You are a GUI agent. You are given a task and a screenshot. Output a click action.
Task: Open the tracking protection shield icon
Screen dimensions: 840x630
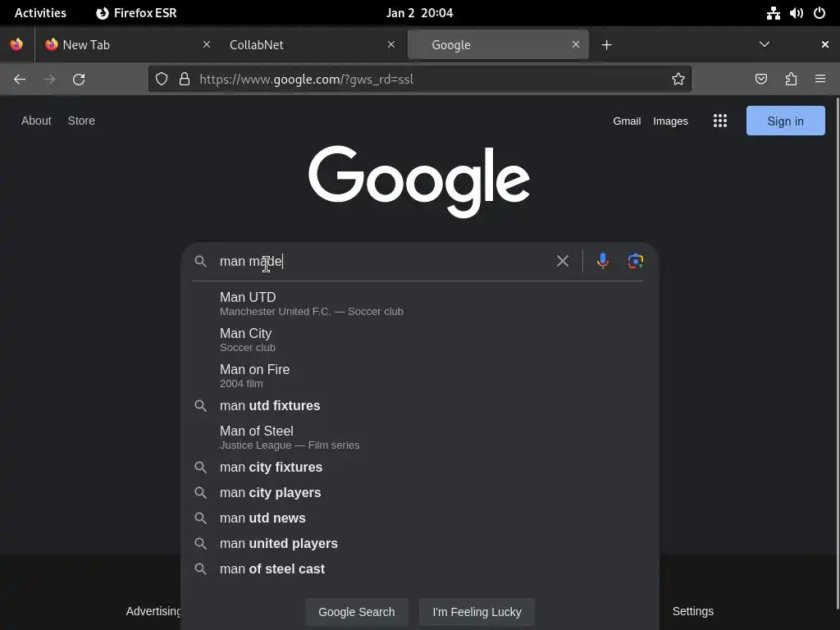click(162, 80)
